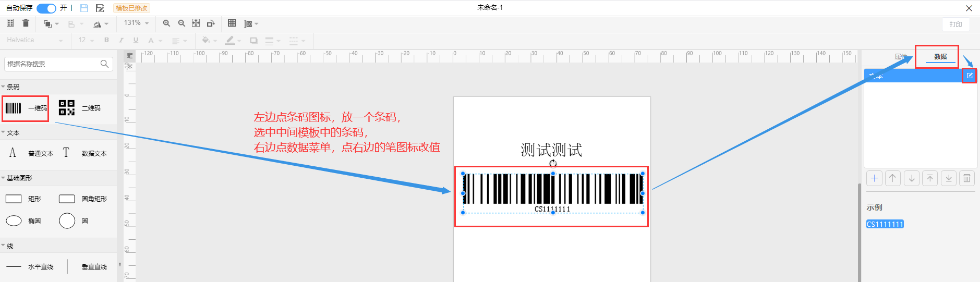Open the font color picker
Image resolution: width=980 pixels, height=282 pixels.
pos(155,40)
